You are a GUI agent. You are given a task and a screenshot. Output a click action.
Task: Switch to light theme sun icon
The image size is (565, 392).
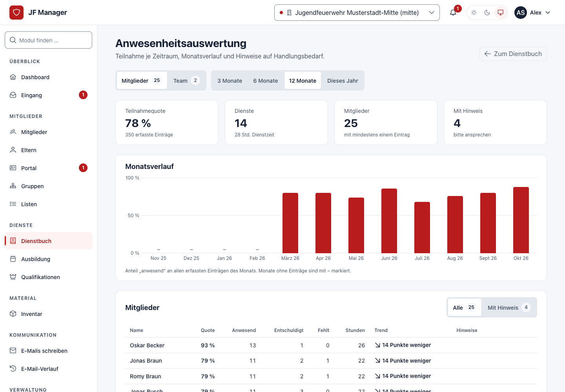(474, 13)
